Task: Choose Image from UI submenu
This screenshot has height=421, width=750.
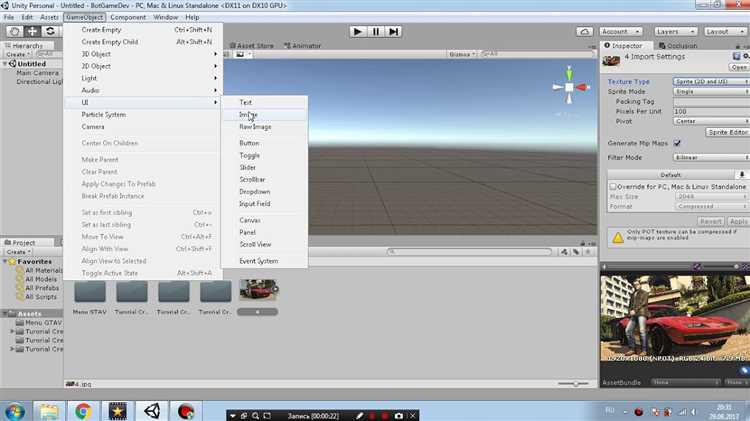Action: point(265,115)
